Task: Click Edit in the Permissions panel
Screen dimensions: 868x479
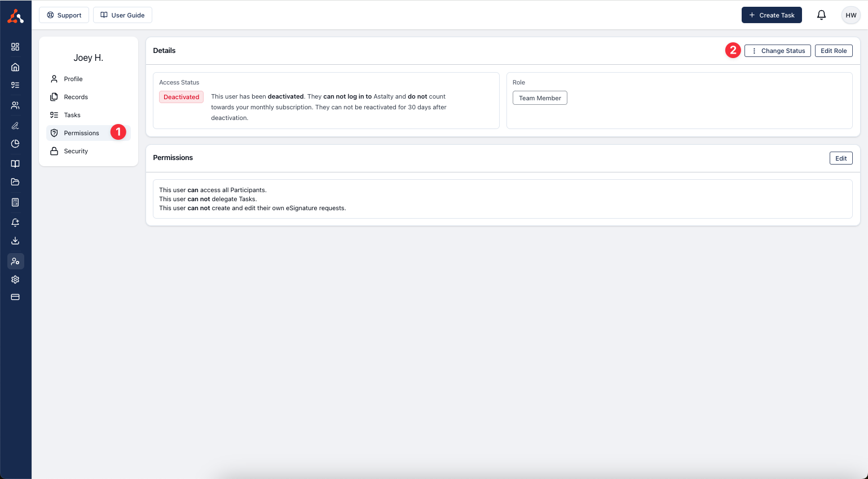Action: [x=840, y=158]
